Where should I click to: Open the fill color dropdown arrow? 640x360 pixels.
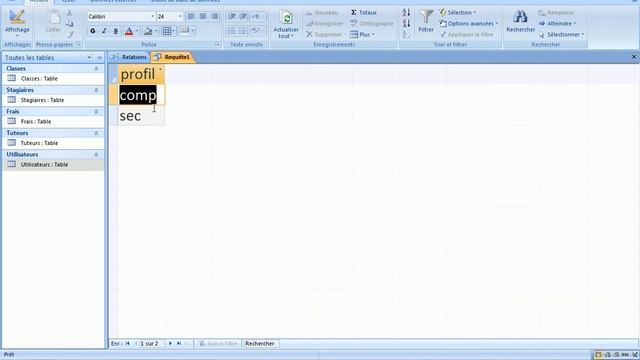pos(156,31)
